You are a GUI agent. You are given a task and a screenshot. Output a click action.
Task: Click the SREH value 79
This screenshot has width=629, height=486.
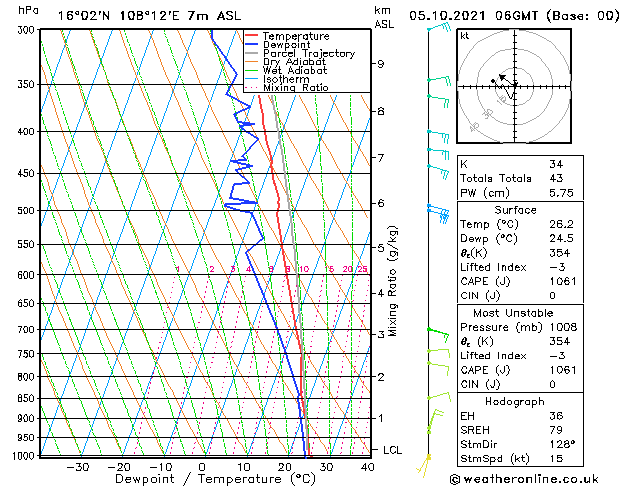click(x=556, y=430)
